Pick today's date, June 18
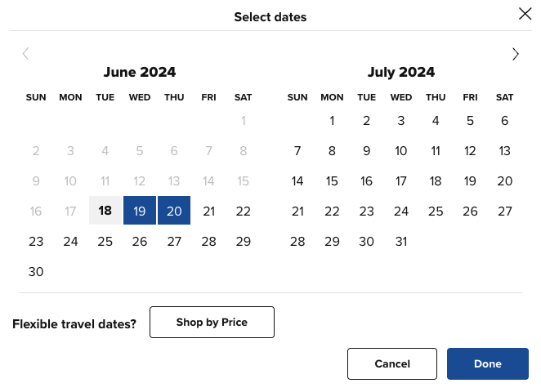This screenshot has width=541, height=392. [105, 211]
